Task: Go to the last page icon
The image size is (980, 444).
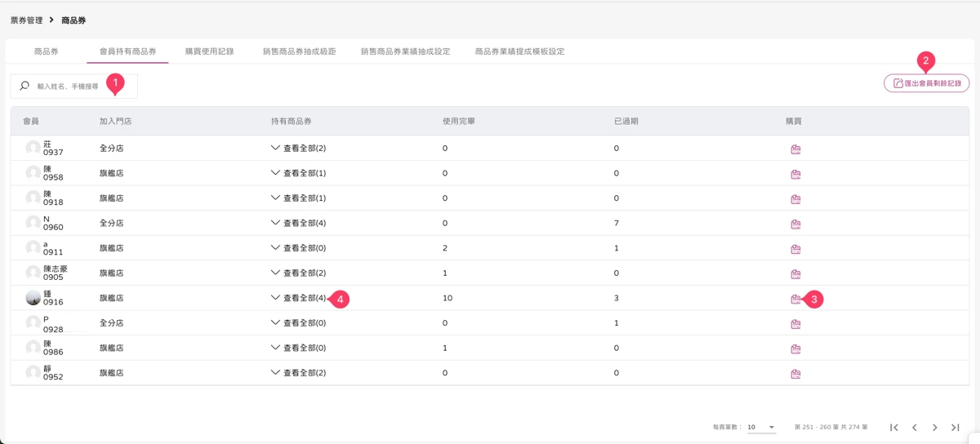Action: 955,428
